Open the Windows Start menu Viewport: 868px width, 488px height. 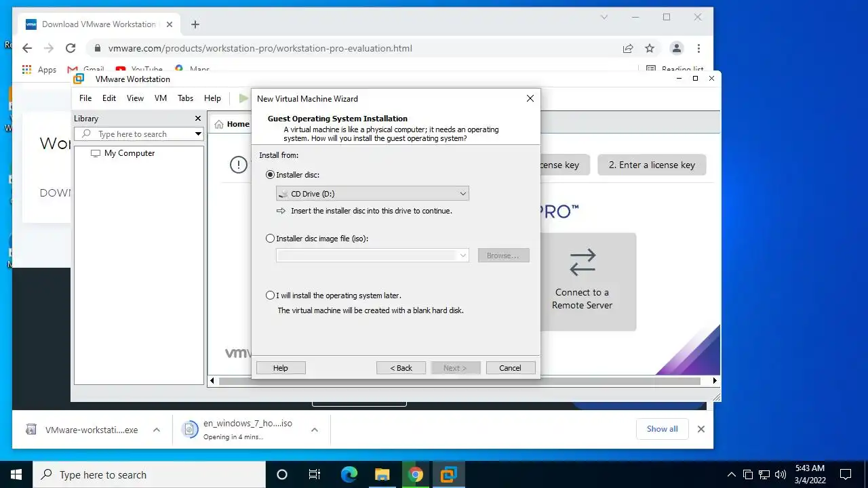(x=16, y=474)
